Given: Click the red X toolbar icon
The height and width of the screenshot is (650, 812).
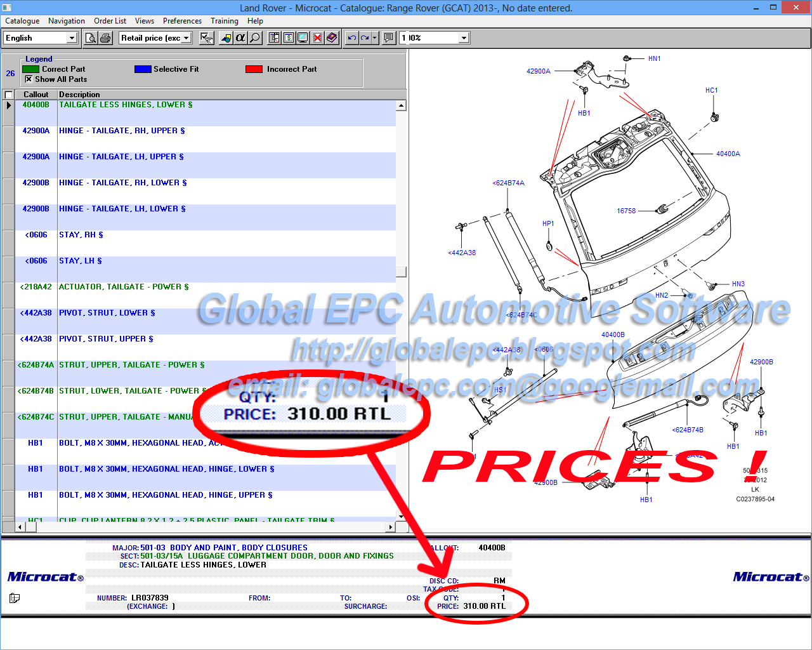Looking at the screenshot, I should pyautogui.click(x=317, y=38).
